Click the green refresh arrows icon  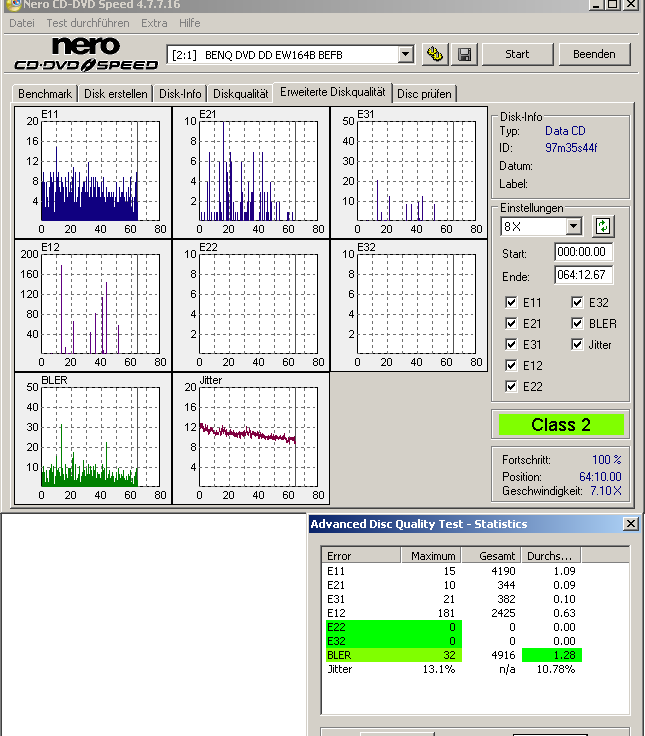pyautogui.click(x=603, y=226)
